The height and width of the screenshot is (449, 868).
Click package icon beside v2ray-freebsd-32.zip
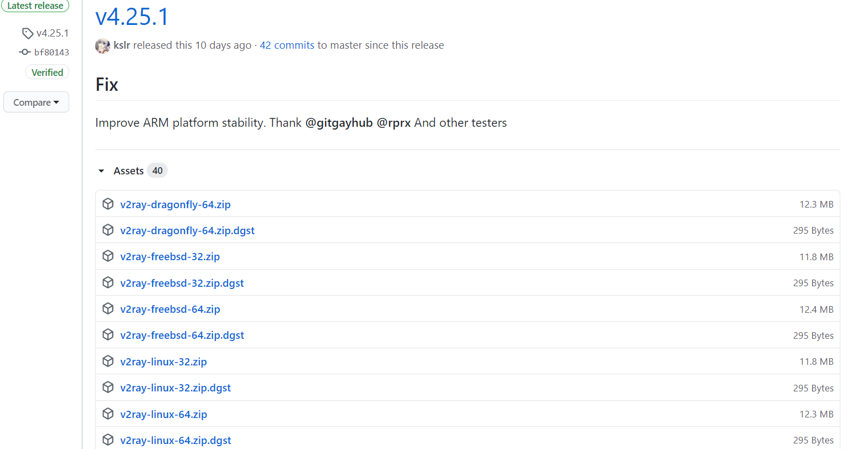click(x=108, y=256)
